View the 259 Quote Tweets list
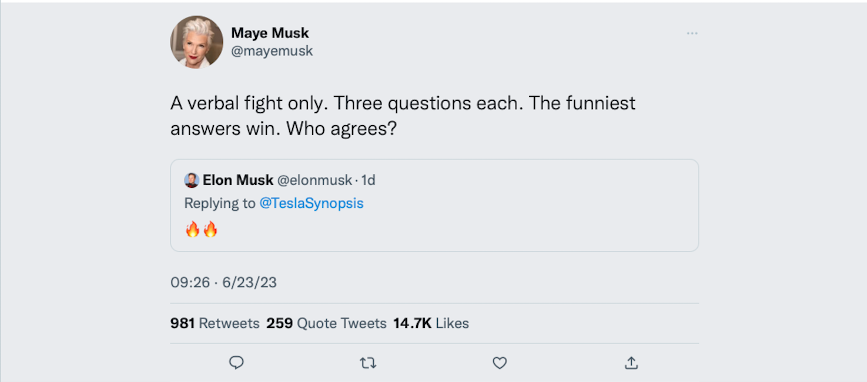The width and height of the screenshot is (867, 382). [326, 323]
